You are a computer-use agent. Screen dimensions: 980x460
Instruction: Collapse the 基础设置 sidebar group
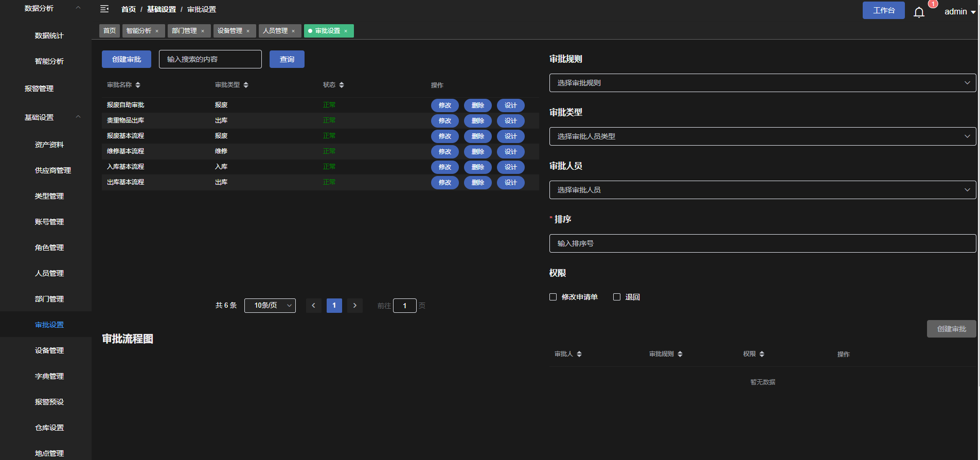pyautogui.click(x=78, y=117)
